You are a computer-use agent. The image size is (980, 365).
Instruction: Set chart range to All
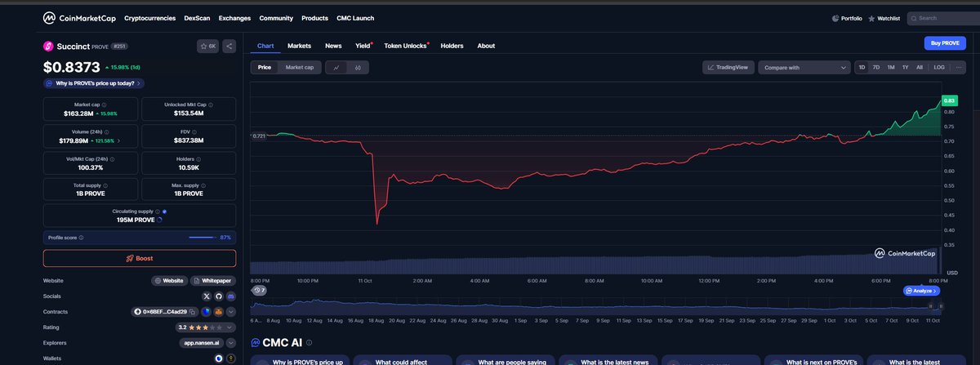pos(920,68)
